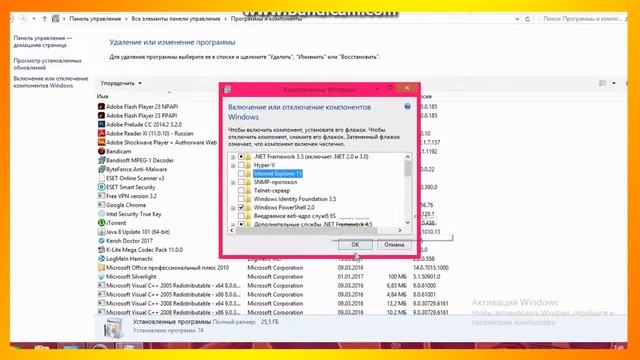This screenshot has height=360, width=640.
Task: Click the components list horizontal scrollbar
Action: (x=306, y=231)
